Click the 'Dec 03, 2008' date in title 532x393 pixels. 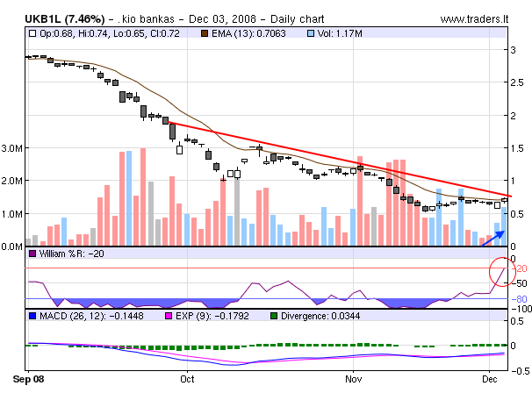pos(222,19)
